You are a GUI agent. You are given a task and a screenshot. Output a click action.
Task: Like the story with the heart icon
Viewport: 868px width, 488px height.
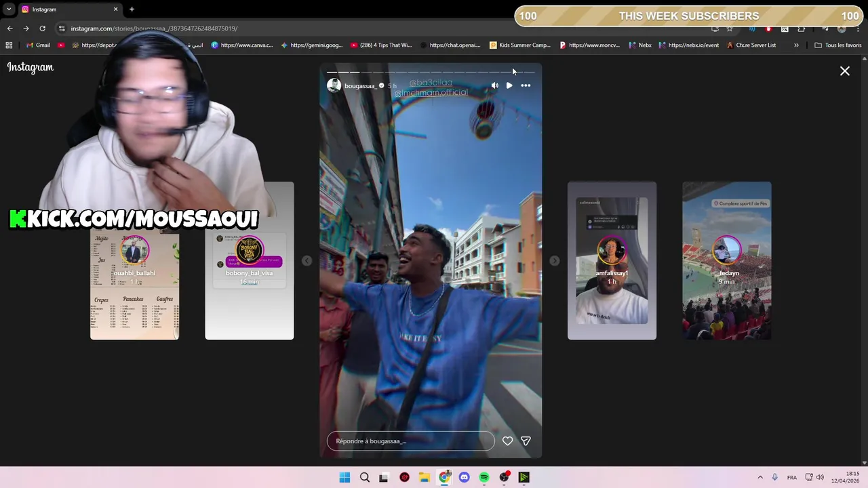pyautogui.click(x=507, y=441)
